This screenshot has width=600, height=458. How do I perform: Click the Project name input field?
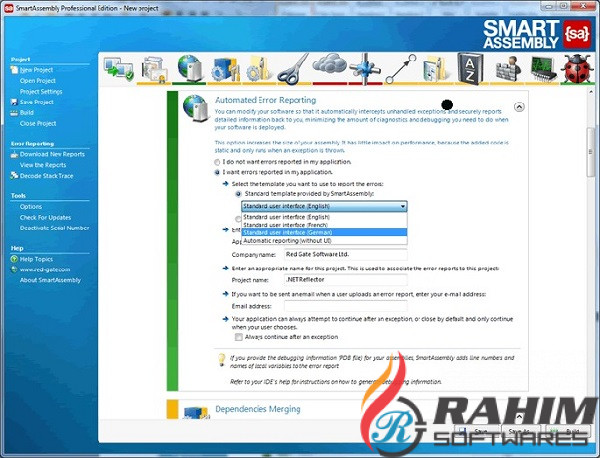[x=346, y=280]
